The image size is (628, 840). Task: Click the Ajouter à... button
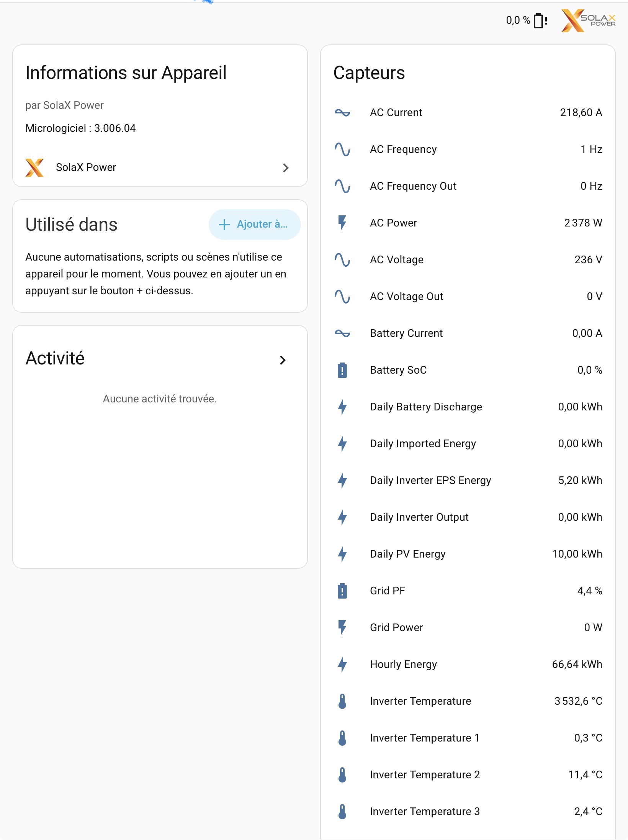pos(255,225)
